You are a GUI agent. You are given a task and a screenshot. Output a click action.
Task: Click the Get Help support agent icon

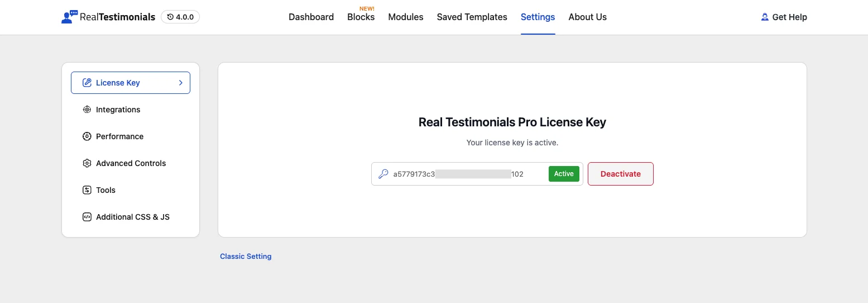point(765,17)
